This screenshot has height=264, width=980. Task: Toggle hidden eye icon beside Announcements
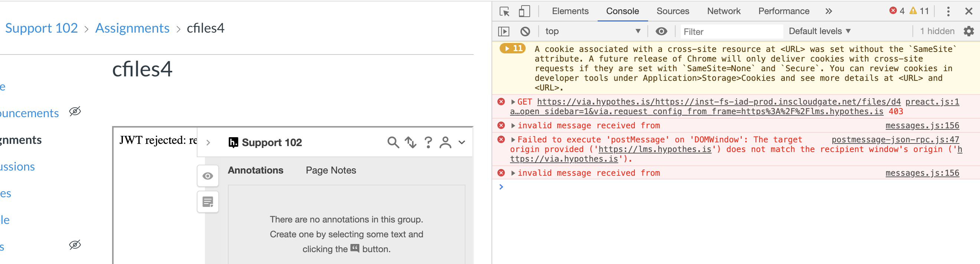click(75, 112)
